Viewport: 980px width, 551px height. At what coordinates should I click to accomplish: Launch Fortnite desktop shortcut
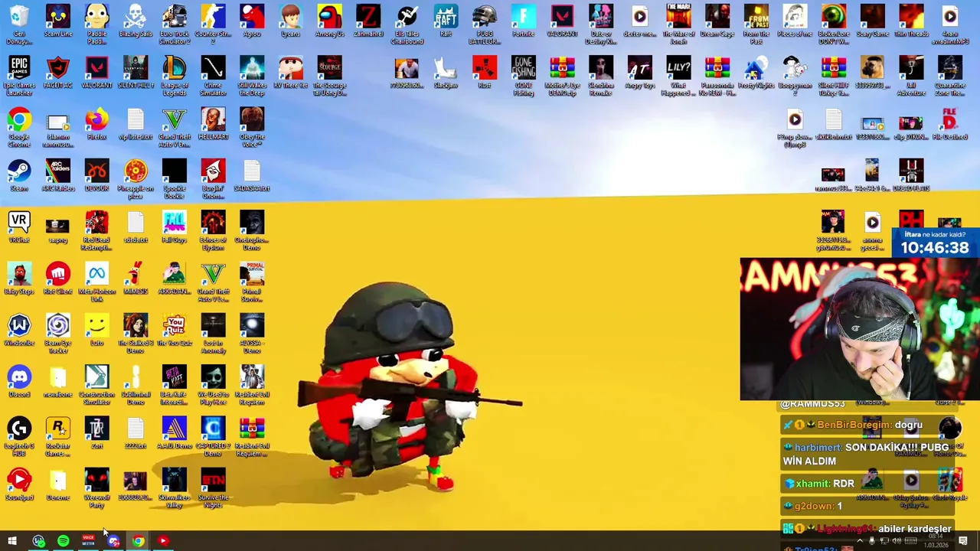point(524,21)
